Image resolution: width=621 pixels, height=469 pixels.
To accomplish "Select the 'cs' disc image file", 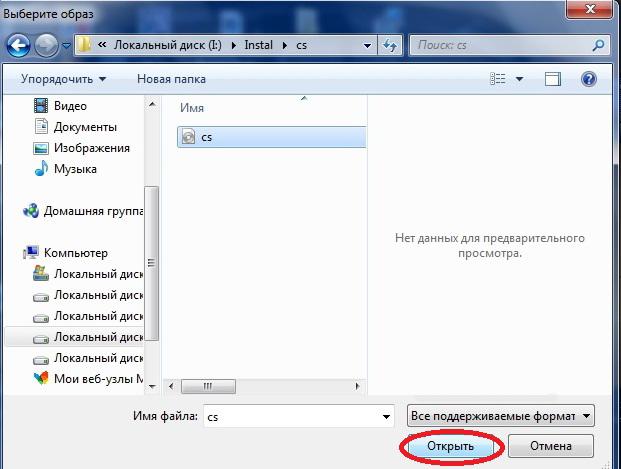I will tap(272, 137).
